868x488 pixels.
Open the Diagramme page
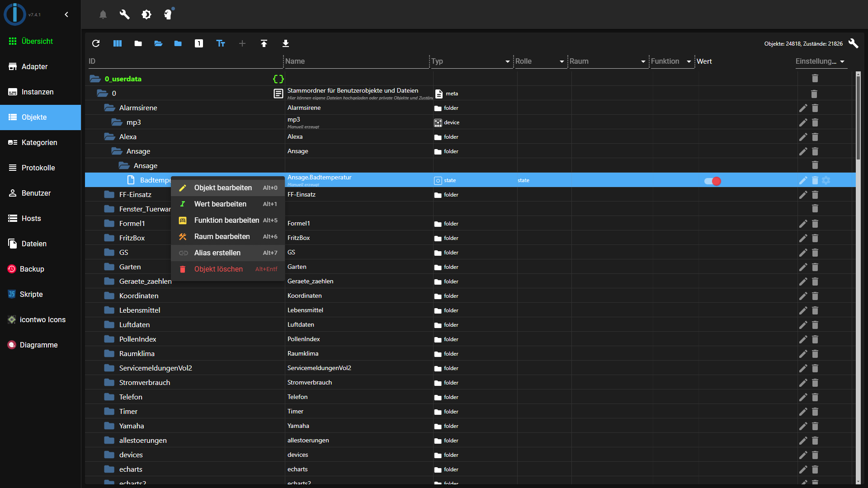(40, 345)
